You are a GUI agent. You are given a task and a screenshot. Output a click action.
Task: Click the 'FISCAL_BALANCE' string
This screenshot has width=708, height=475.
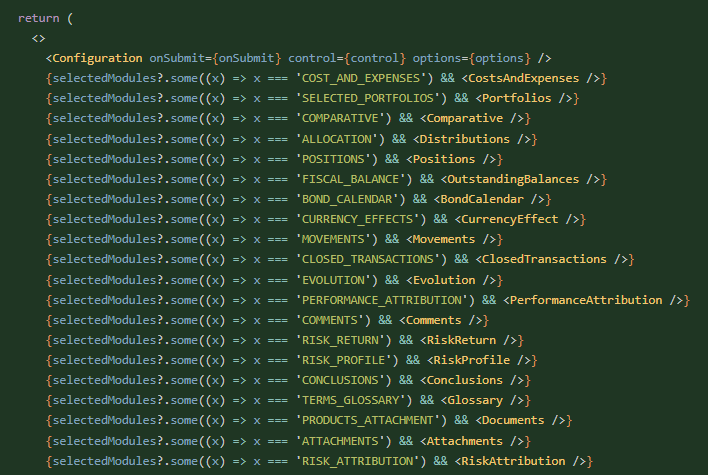[350, 179]
